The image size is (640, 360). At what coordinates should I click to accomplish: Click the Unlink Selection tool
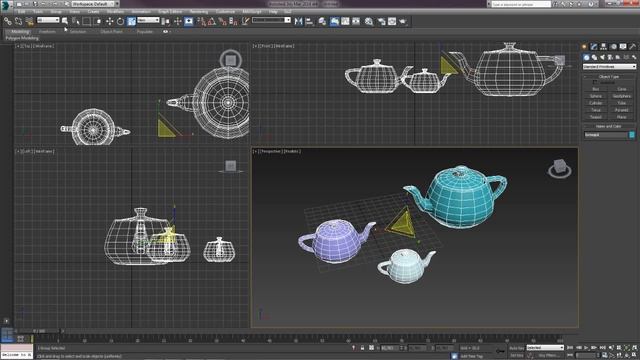pyautogui.click(x=19, y=21)
